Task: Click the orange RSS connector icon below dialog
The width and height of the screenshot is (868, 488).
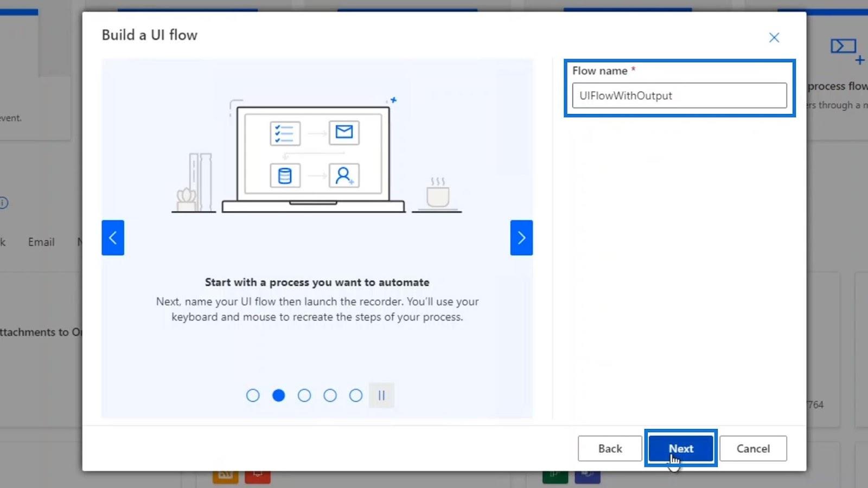Action: tap(225, 477)
